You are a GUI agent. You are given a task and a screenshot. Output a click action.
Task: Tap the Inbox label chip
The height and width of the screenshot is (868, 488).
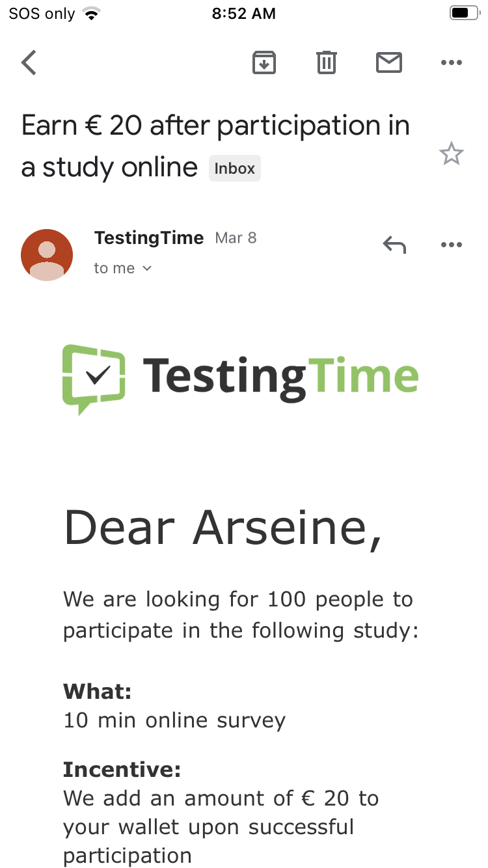(x=234, y=169)
